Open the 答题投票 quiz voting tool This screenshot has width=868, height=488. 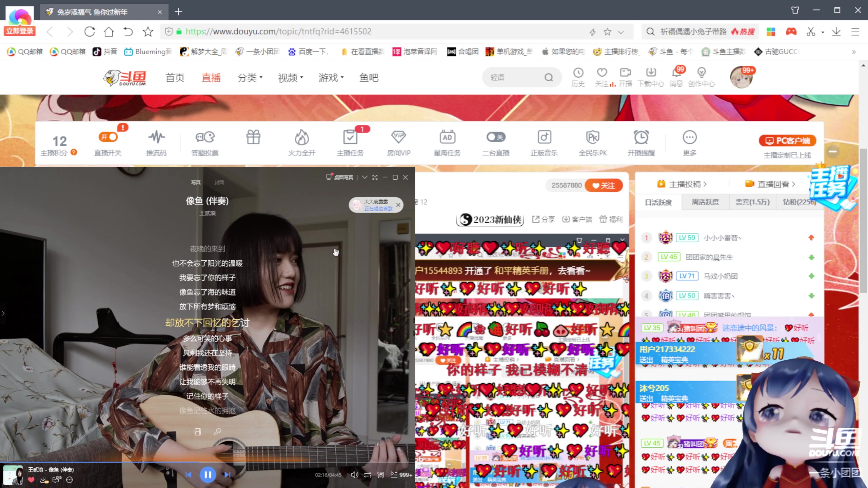click(x=205, y=142)
